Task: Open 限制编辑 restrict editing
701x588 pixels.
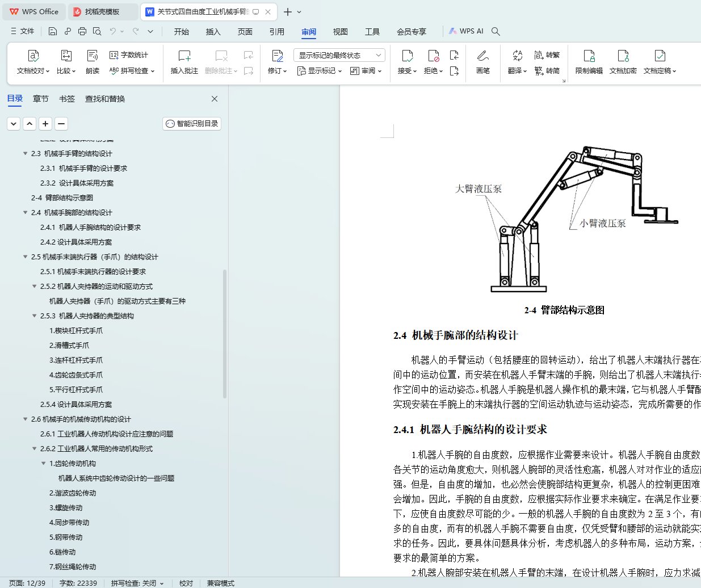Action: click(x=589, y=62)
